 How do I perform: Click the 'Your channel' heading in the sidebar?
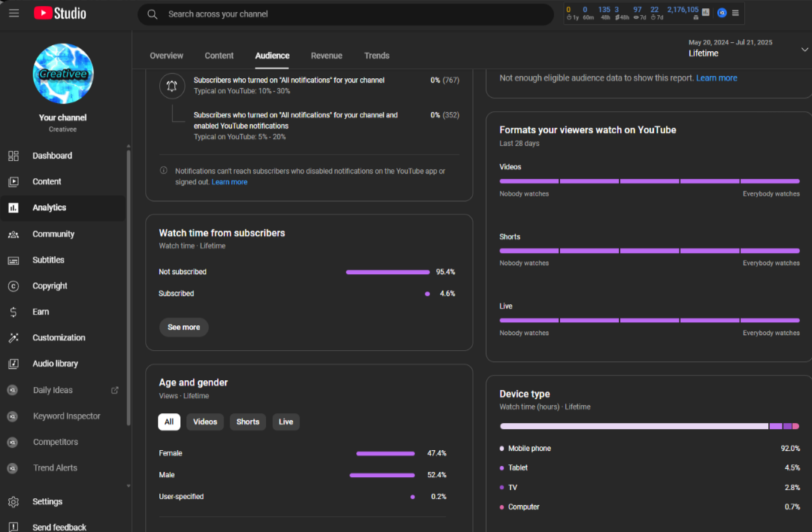[62, 117]
